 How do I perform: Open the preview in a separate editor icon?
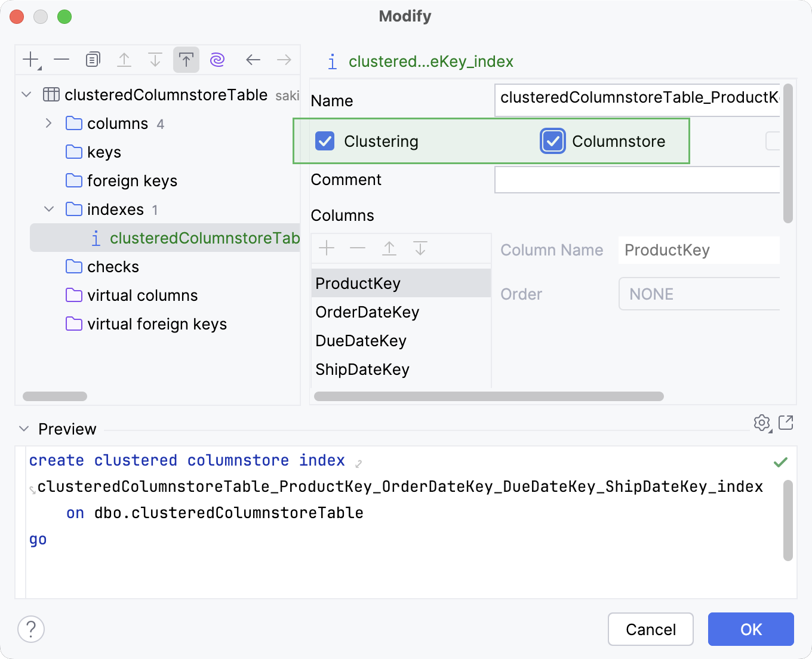click(787, 423)
